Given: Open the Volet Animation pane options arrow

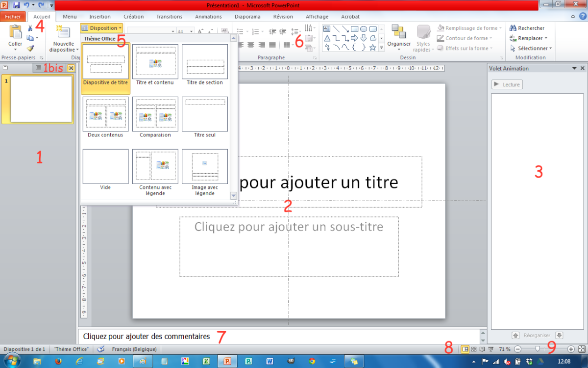Looking at the screenshot, I should click(575, 69).
